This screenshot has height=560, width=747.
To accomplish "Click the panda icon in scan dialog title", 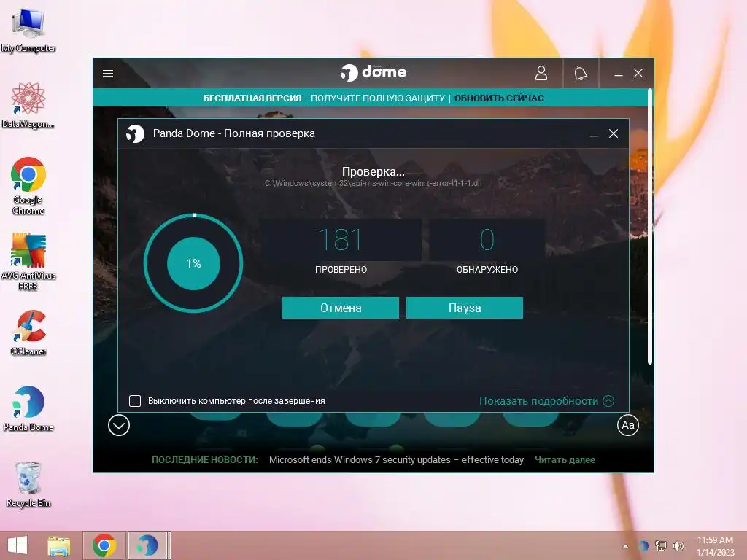I will pos(135,134).
